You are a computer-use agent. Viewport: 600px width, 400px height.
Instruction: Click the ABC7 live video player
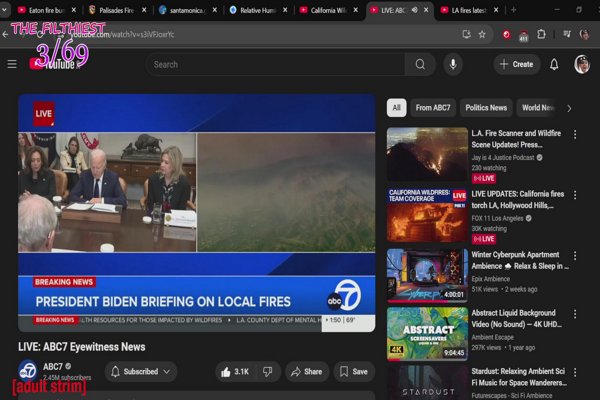tap(196, 213)
